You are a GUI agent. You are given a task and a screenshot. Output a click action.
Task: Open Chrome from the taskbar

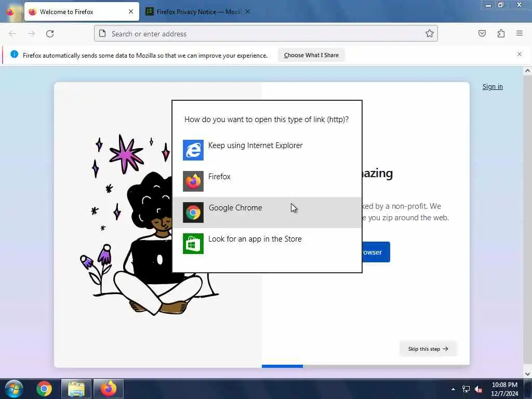point(44,389)
